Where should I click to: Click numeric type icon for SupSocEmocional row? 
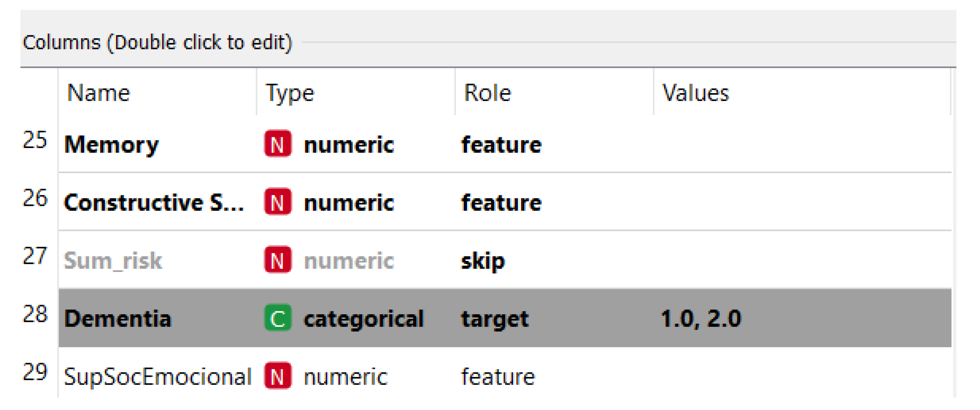click(x=278, y=376)
